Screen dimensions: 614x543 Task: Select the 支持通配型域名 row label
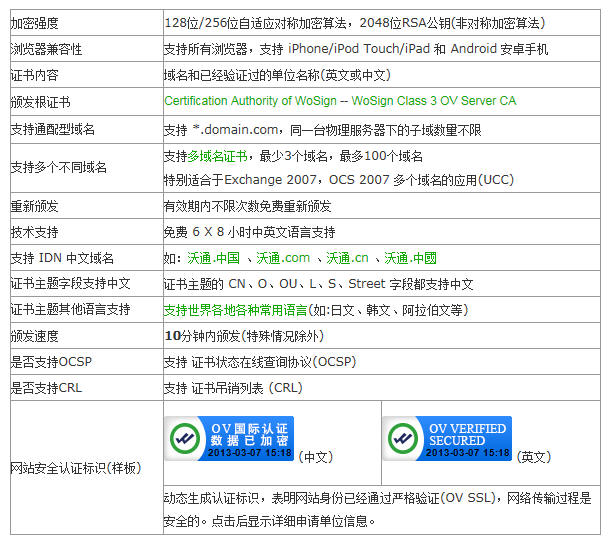[x=52, y=129]
